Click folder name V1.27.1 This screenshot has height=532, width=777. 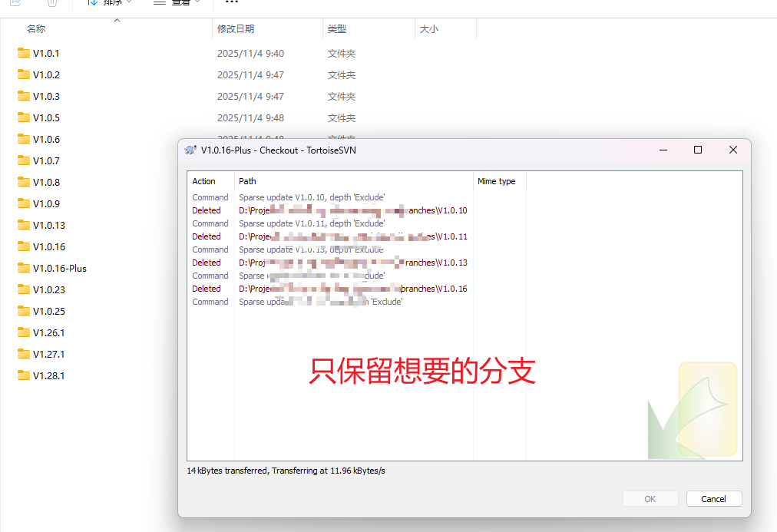click(x=48, y=354)
